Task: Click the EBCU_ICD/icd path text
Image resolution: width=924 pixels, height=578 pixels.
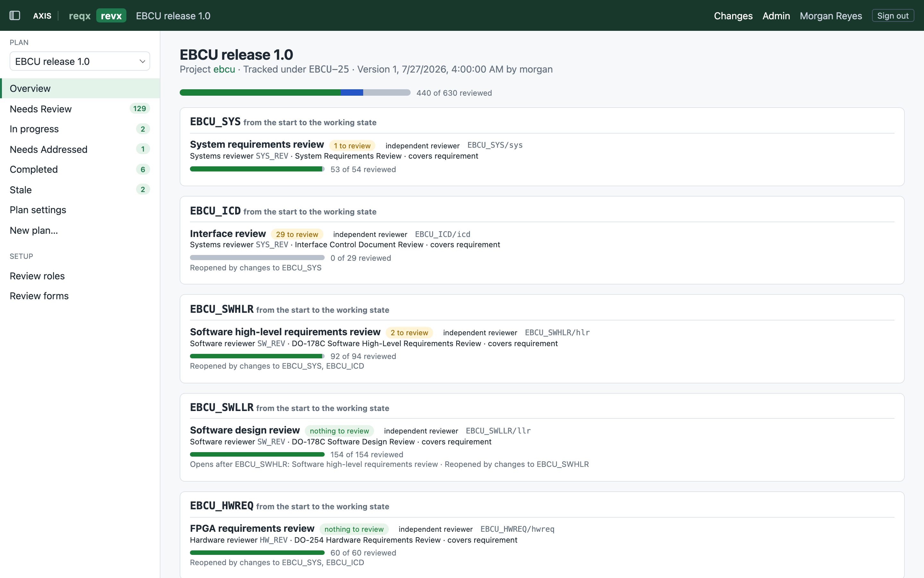Action: coord(442,234)
